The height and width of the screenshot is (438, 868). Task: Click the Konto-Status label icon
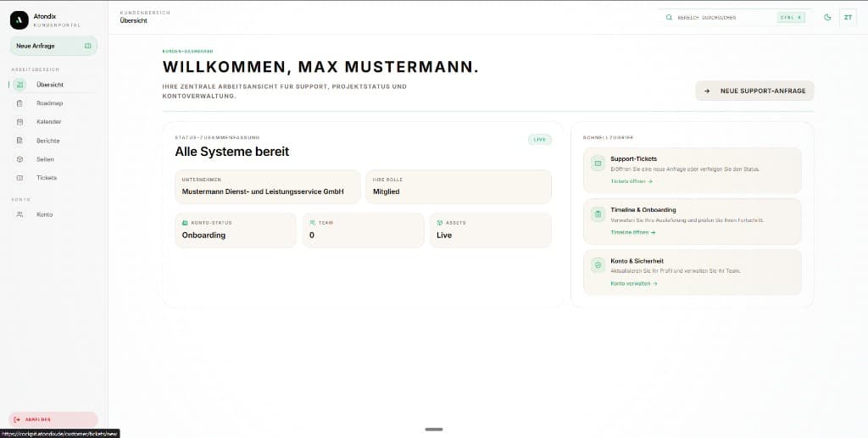pyautogui.click(x=186, y=223)
